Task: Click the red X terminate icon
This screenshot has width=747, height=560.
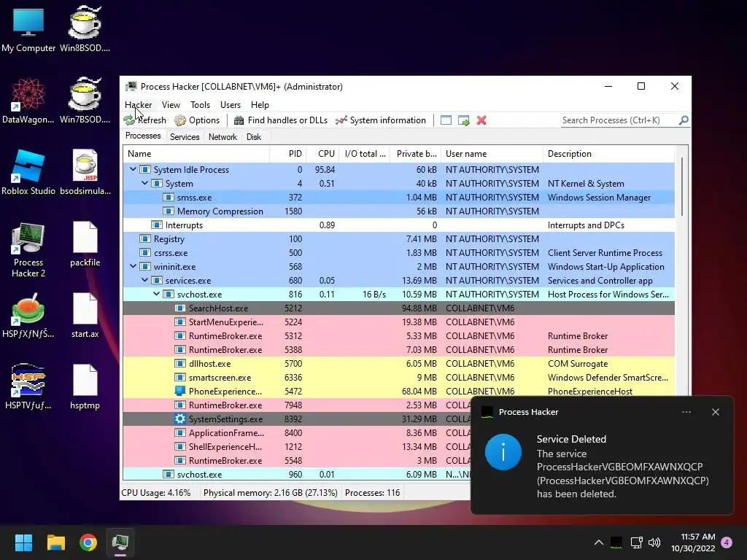Action: click(x=481, y=120)
